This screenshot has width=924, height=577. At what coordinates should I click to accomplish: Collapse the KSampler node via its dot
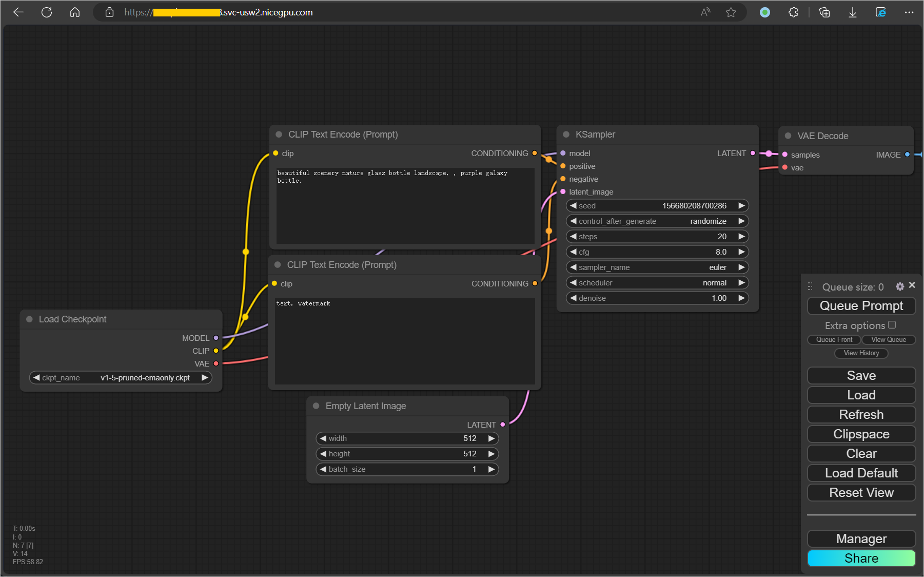(x=566, y=134)
